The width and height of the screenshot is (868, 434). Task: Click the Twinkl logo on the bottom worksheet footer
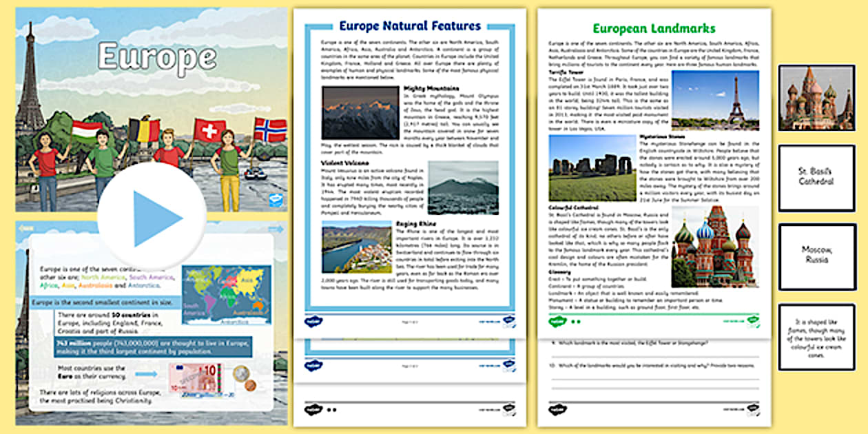[x=314, y=409]
